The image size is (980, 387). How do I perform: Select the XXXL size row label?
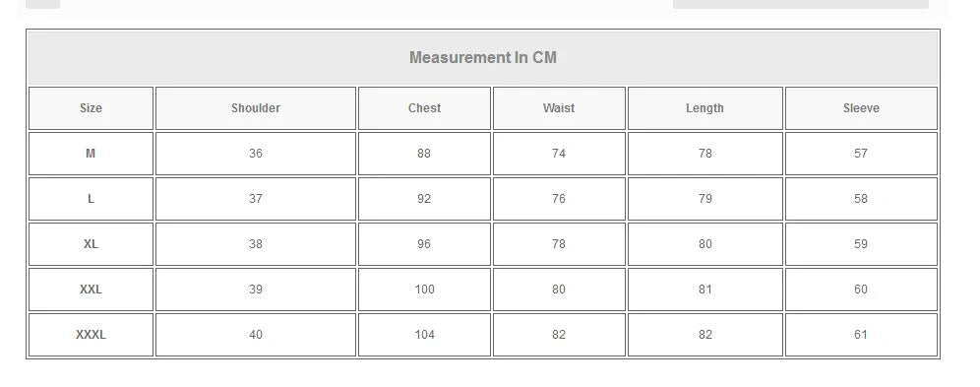point(91,335)
